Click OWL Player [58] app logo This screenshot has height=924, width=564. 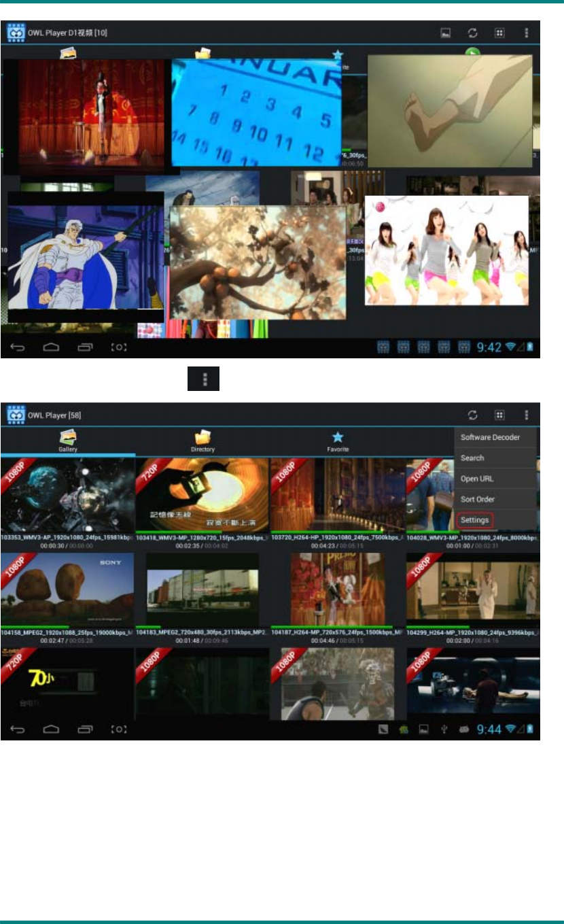(x=16, y=414)
